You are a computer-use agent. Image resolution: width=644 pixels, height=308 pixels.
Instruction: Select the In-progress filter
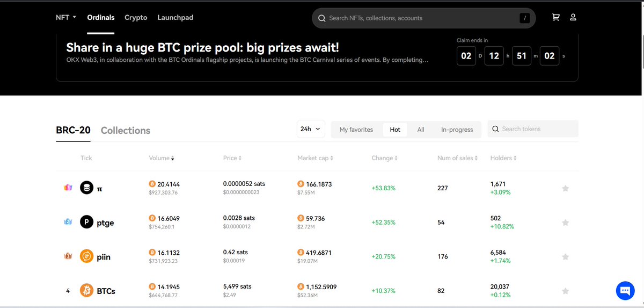[457, 130]
